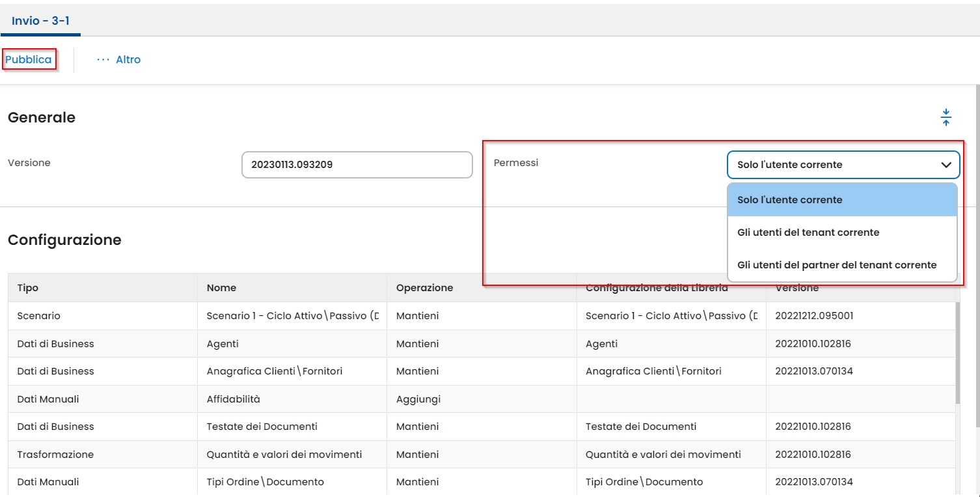
Task: Select the Scenario row in table
Action: pos(39,316)
